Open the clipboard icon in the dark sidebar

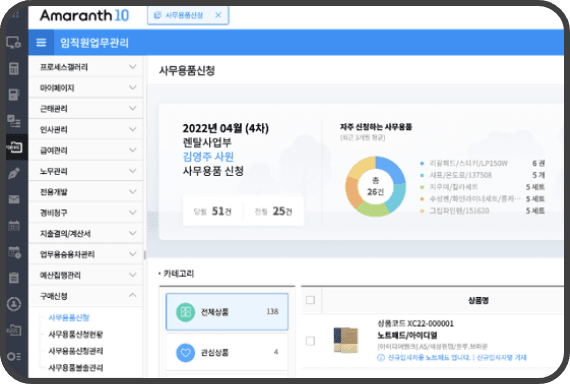[14, 278]
